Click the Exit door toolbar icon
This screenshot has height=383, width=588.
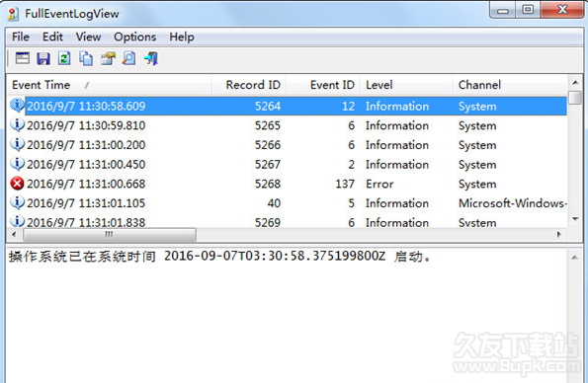[x=151, y=58]
